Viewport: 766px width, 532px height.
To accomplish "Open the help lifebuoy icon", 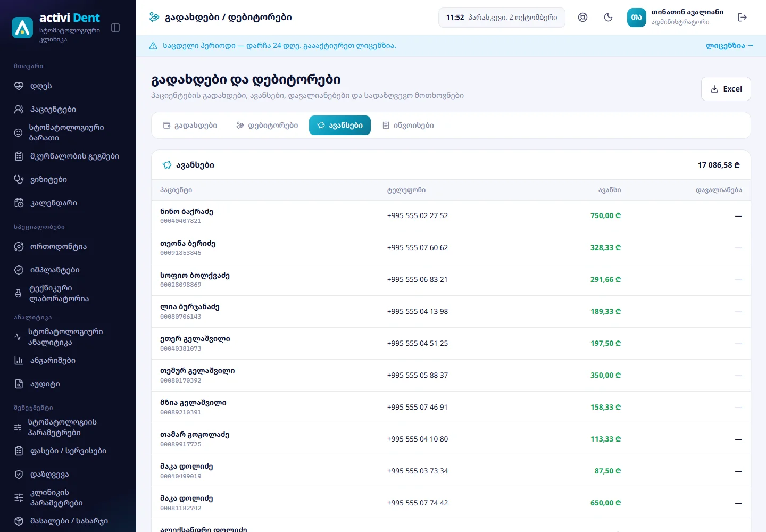I will click(583, 18).
